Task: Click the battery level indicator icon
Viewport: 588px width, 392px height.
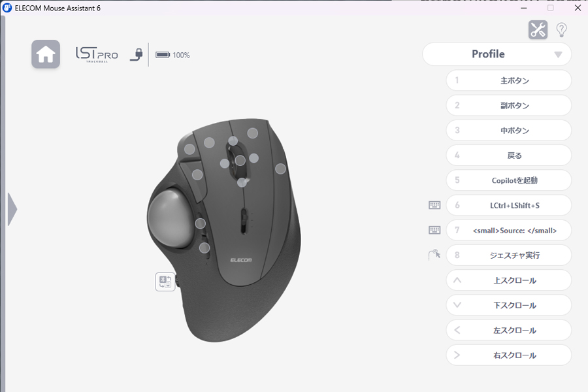Action: [163, 55]
